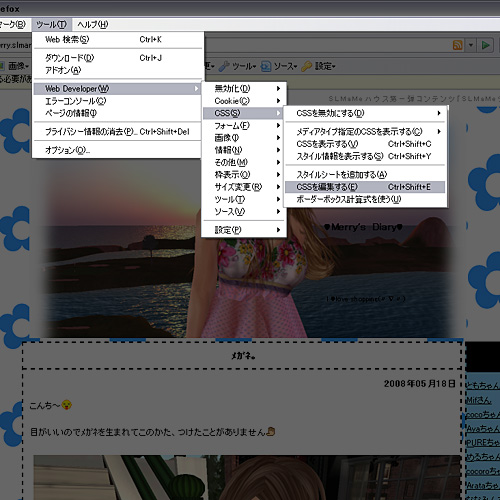Open the めるちゃん sidebar link
The image size is (500, 500).
point(482,457)
